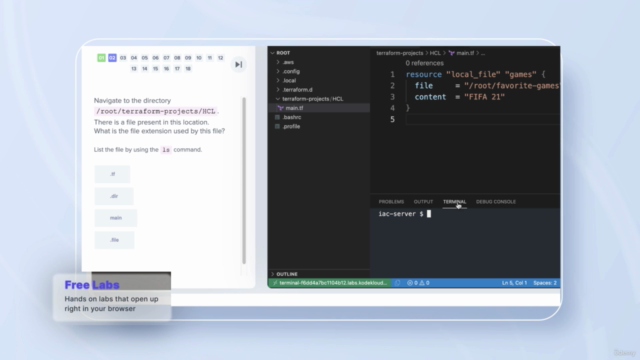Open question 05
The image size is (640, 360).
pos(144,58)
